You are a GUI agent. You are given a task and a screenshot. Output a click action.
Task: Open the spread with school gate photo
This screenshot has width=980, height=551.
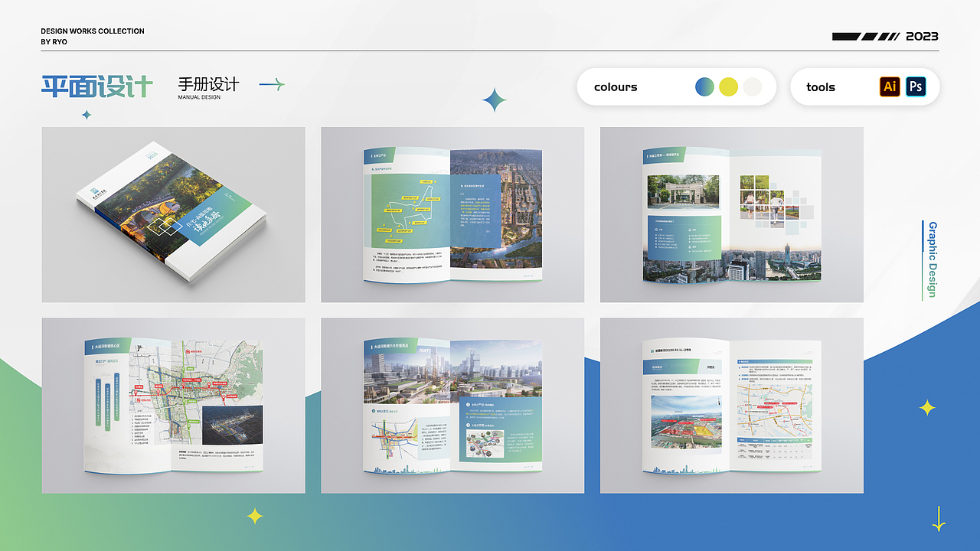[731, 215]
